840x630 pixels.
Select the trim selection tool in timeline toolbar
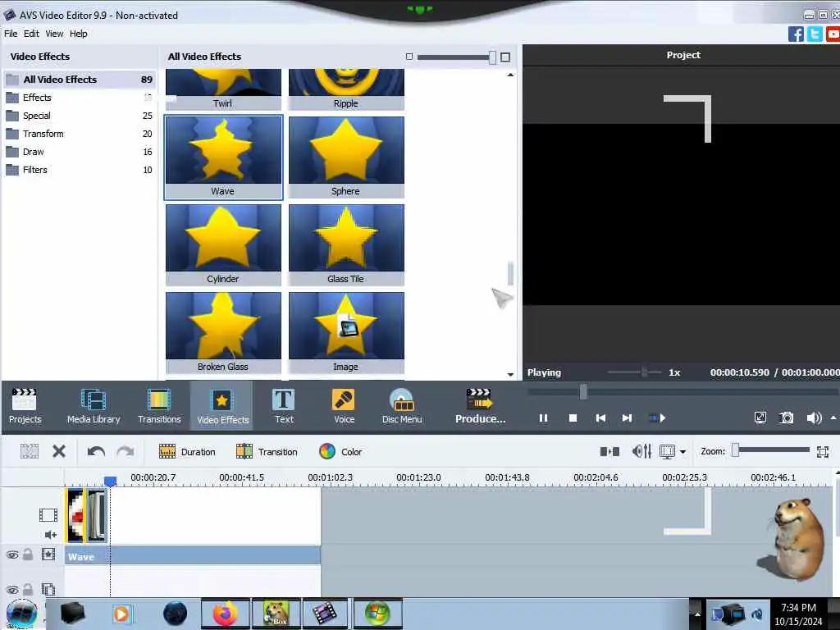coord(30,452)
